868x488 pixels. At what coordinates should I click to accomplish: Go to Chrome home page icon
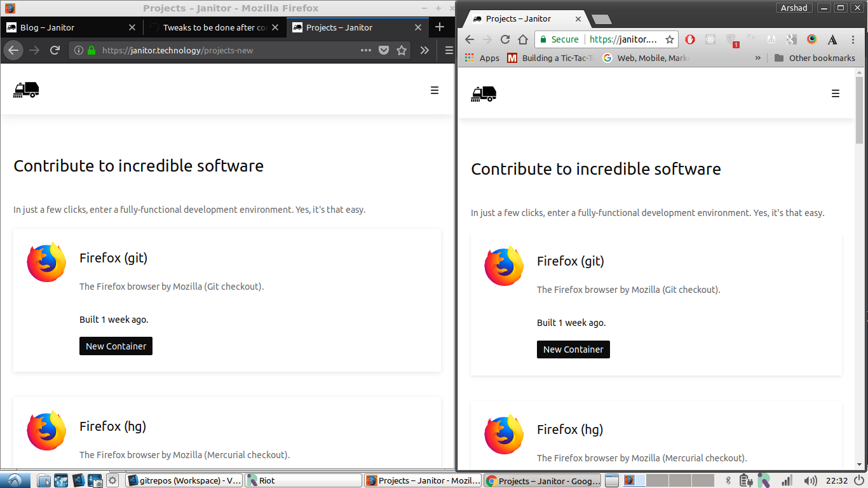(x=523, y=39)
